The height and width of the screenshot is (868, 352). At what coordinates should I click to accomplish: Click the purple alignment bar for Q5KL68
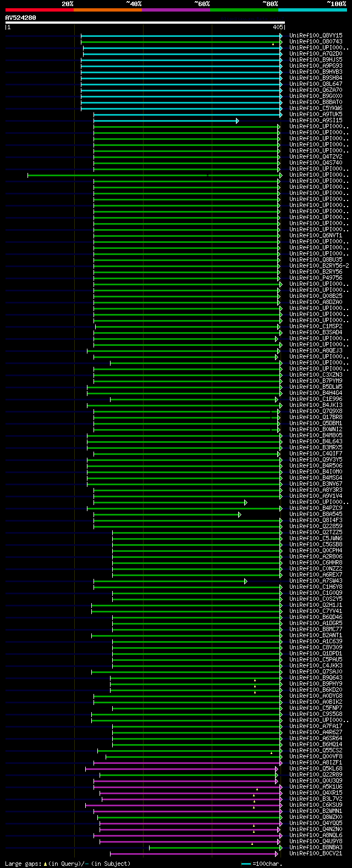(182, 769)
